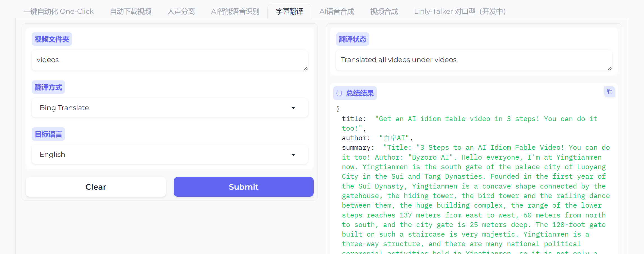
Task: Open the English target language dropdown arrow
Action: pyautogui.click(x=293, y=155)
